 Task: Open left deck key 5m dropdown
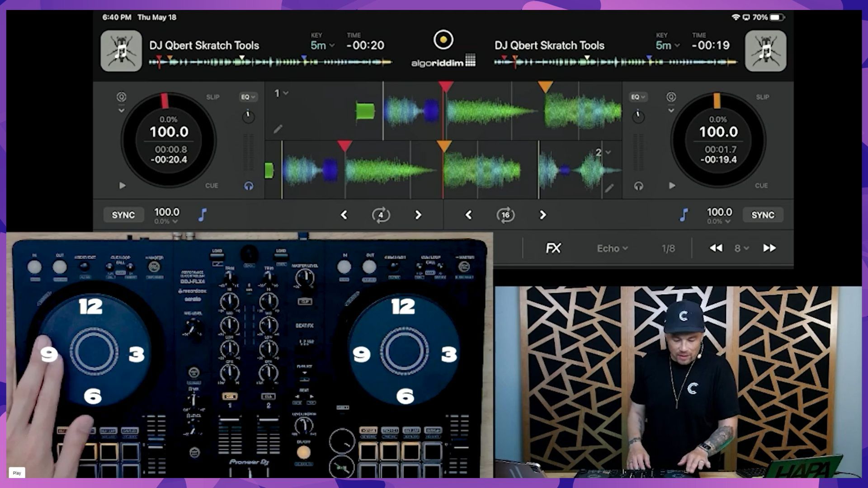322,45
